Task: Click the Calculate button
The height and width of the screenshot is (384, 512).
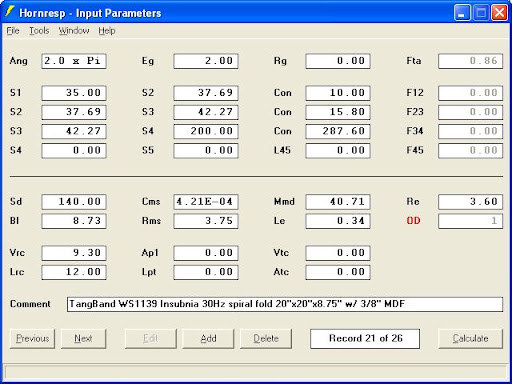Action: pyautogui.click(x=470, y=339)
